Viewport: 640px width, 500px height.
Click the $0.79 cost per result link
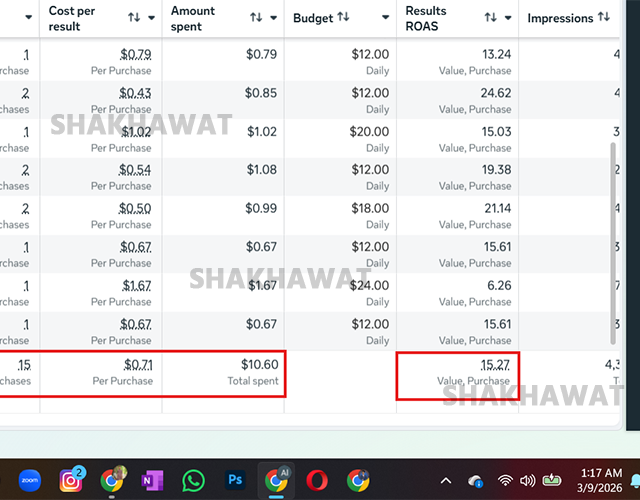point(135,54)
